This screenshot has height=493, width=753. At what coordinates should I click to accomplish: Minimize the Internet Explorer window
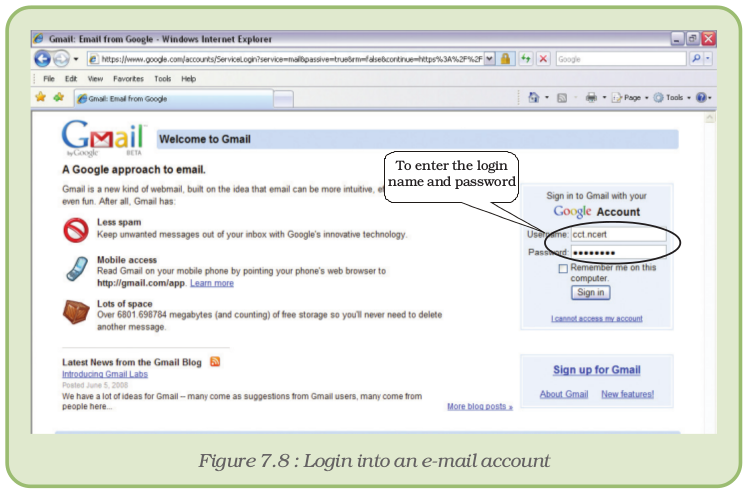tap(677, 39)
